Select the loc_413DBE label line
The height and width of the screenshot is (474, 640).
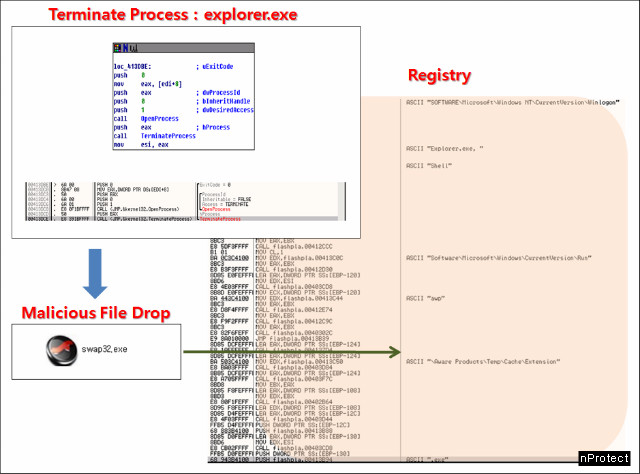(x=132, y=67)
